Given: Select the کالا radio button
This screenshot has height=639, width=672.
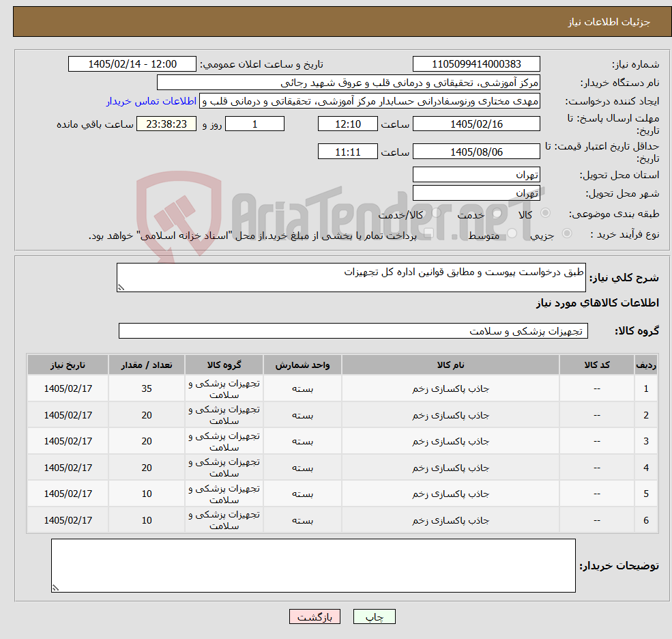Looking at the screenshot, I should [546, 213].
